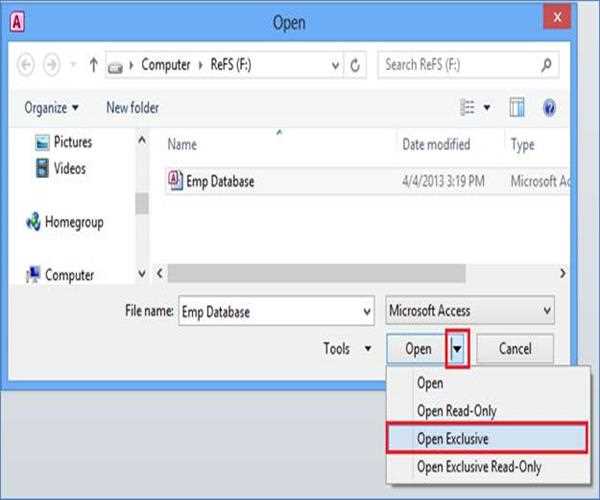Click the drive icon in the address bar

coord(115,68)
